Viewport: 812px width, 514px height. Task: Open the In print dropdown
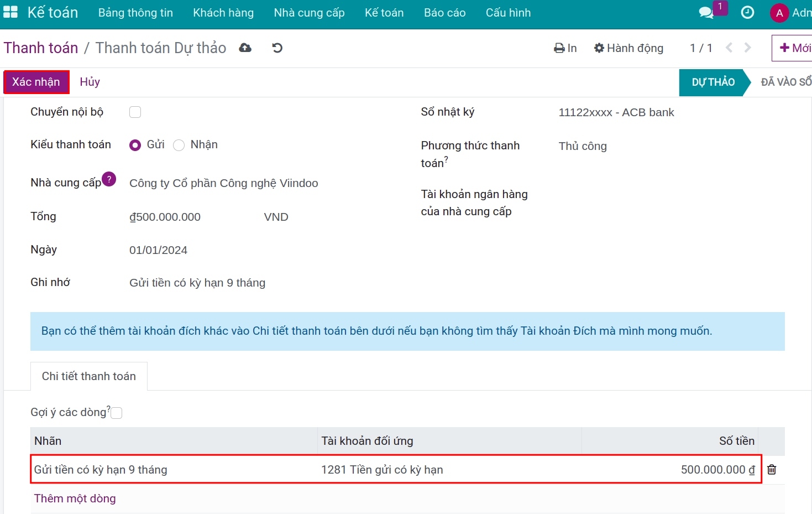tap(565, 48)
